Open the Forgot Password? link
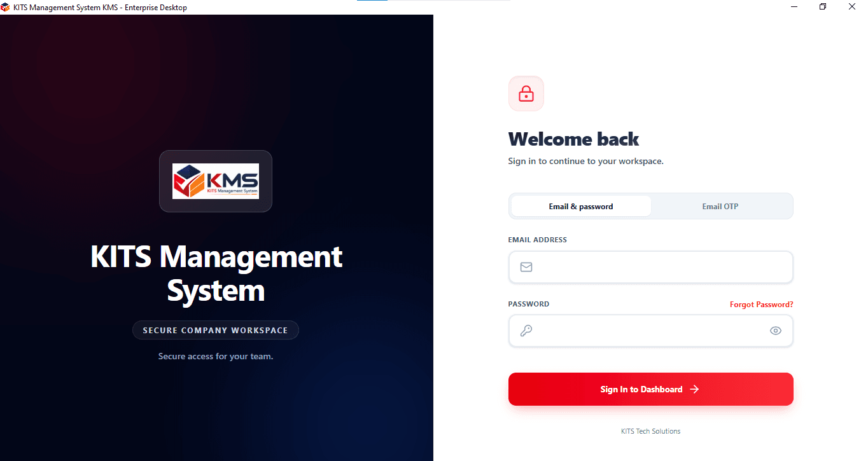Image resolution: width=868 pixels, height=461 pixels. click(x=761, y=305)
